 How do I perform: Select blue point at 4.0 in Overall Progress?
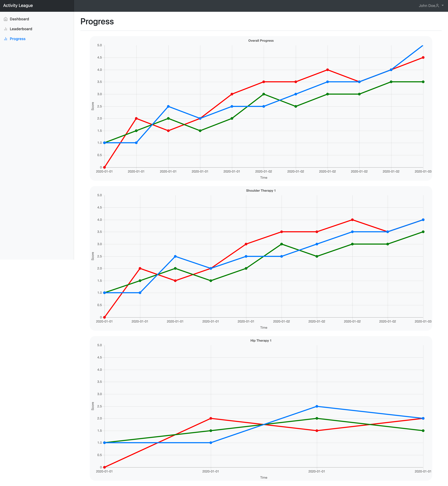point(391,70)
